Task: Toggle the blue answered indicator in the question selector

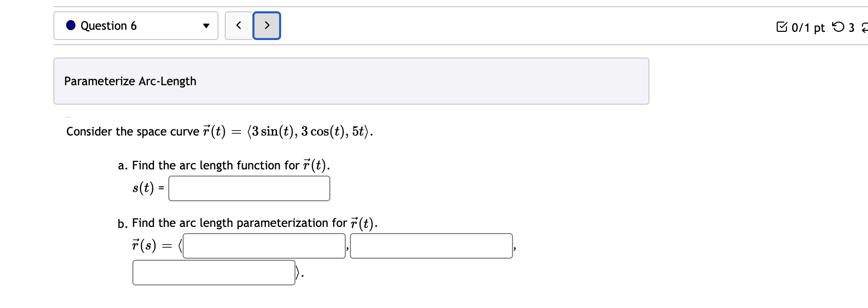Action: pyautogui.click(x=71, y=25)
